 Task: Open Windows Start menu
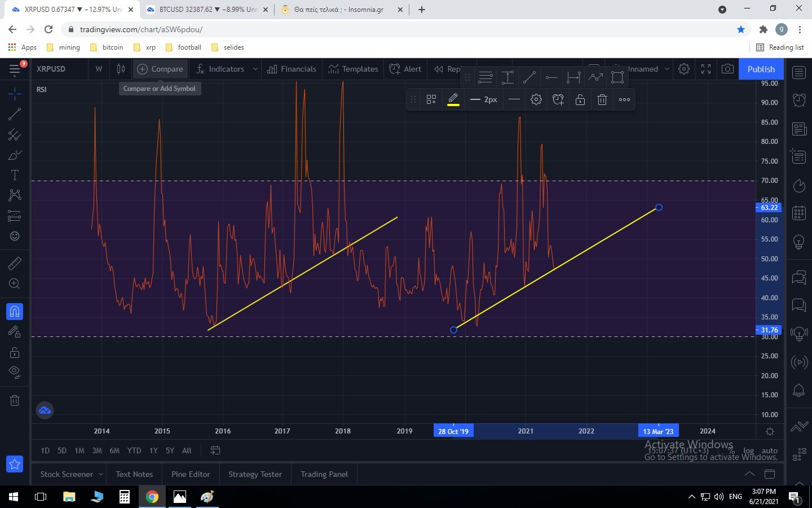point(14,497)
